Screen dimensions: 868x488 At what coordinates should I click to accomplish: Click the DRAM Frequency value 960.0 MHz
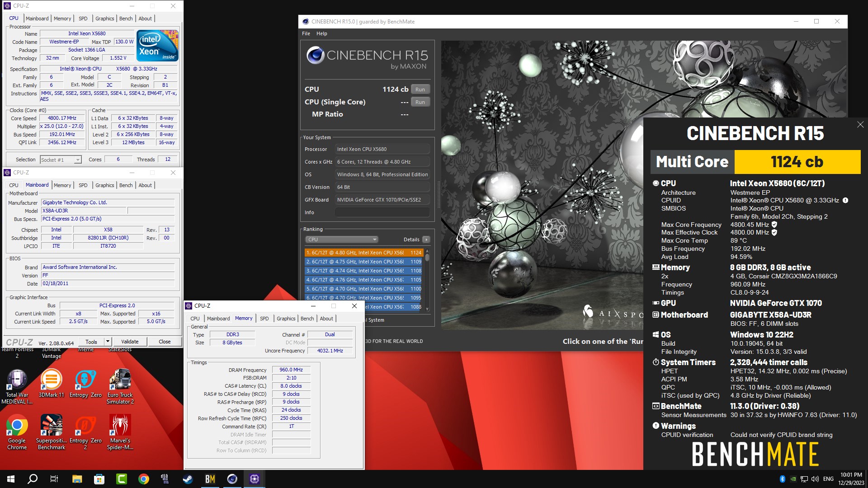point(291,370)
